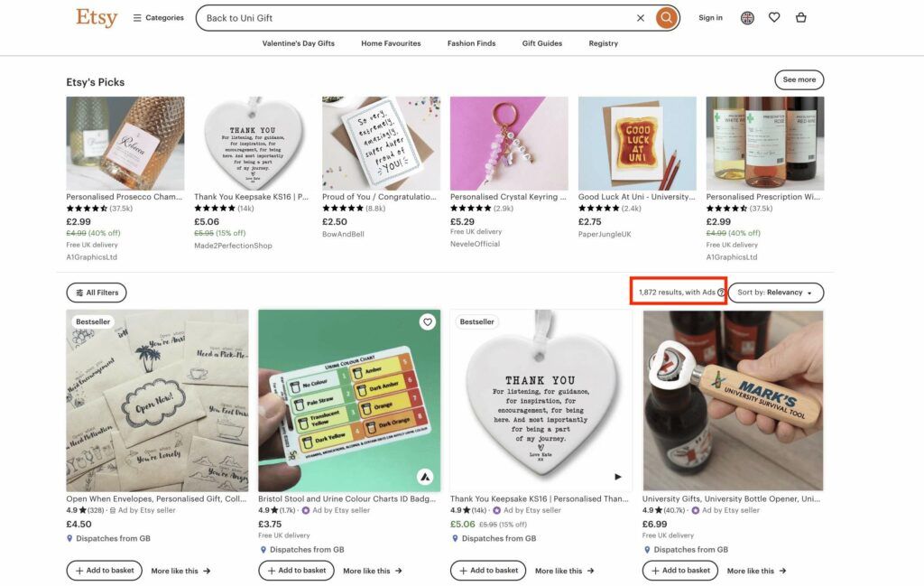Click the Etsy logo
The height and width of the screenshot is (586, 924).
(97, 16)
